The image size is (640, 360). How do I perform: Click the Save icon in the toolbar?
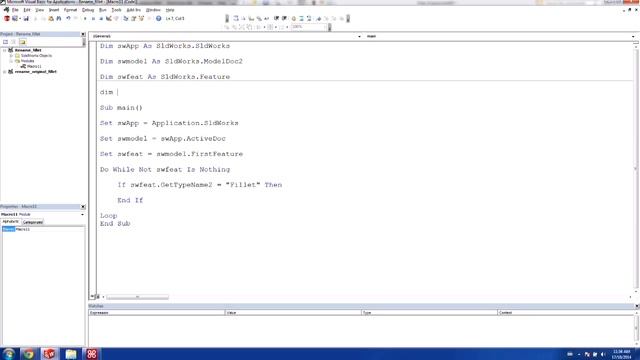tap(26, 18)
